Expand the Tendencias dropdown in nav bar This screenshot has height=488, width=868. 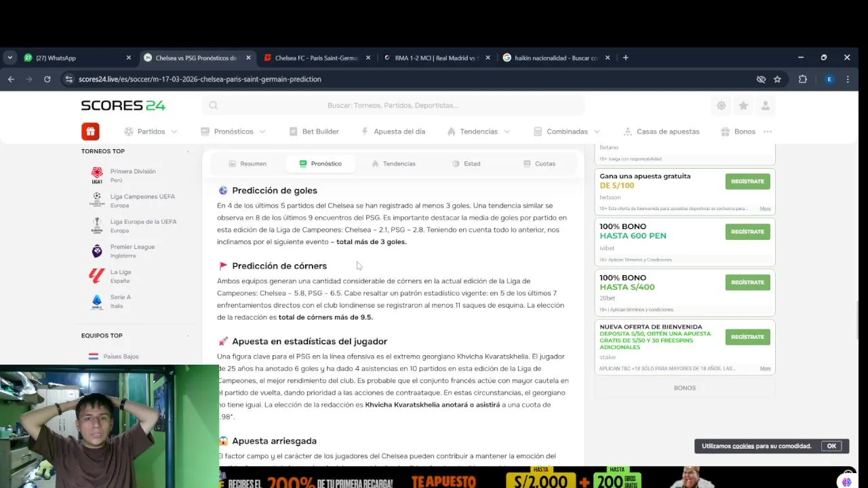[x=507, y=131]
